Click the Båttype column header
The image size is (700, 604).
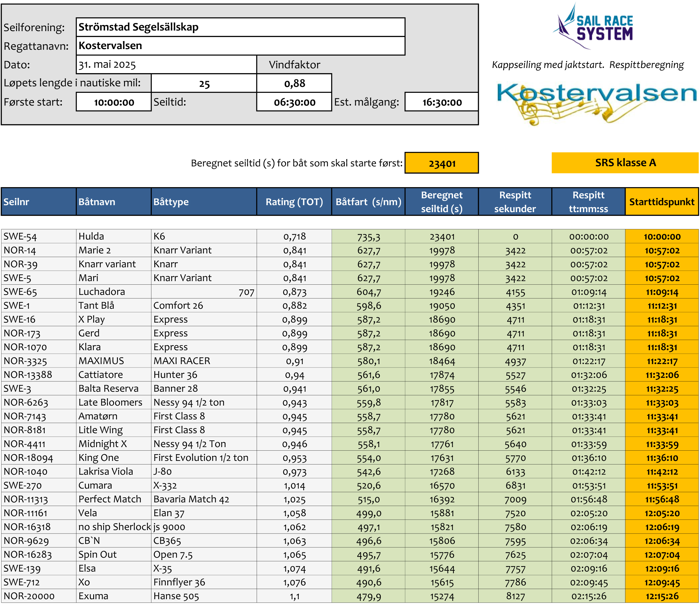[x=204, y=202]
